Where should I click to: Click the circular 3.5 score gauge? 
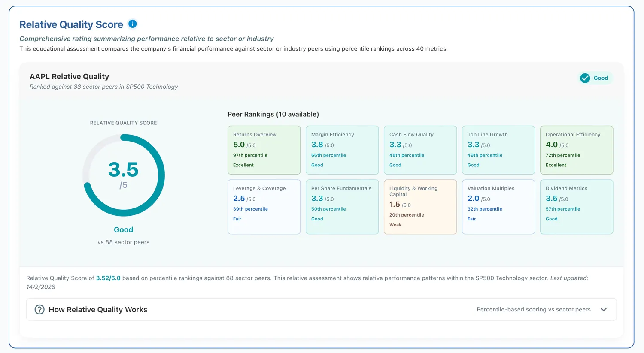tap(124, 175)
